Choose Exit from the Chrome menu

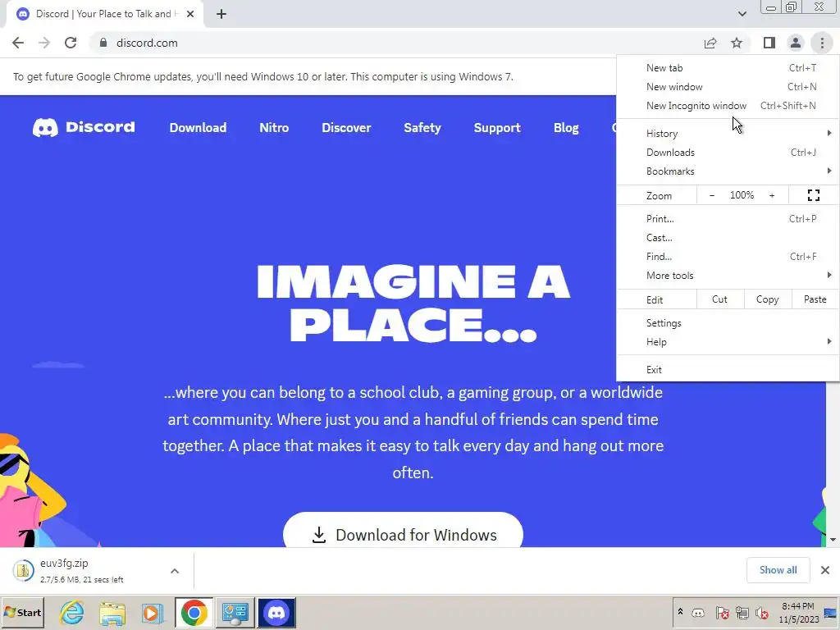[728, 370]
